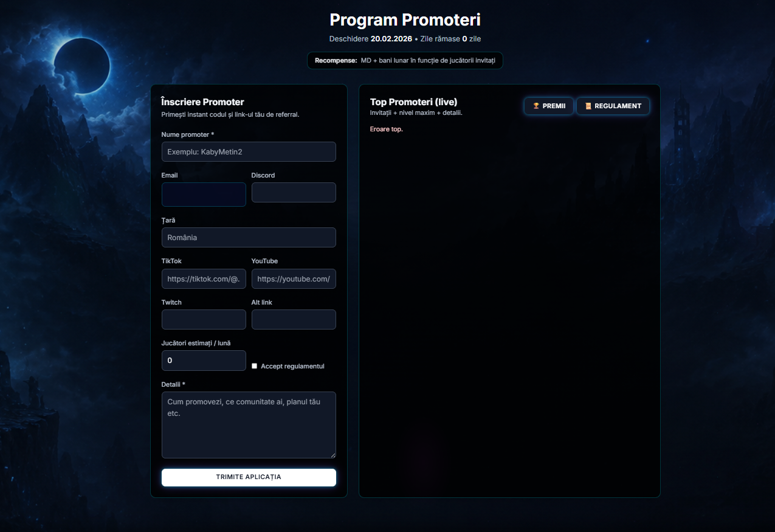Open the REGULAMENT rules
Screen dimensions: 775x532
click(x=613, y=106)
